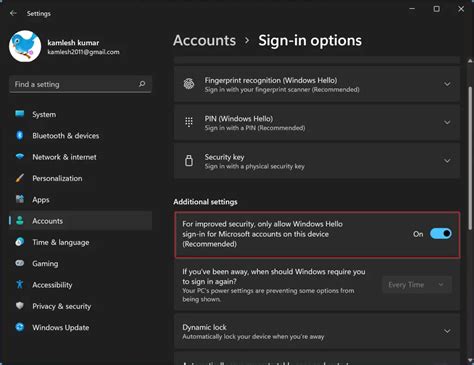Expand PIN (Windows Hello) chevron
This screenshot has height=365, width=474.
[447, 123]
